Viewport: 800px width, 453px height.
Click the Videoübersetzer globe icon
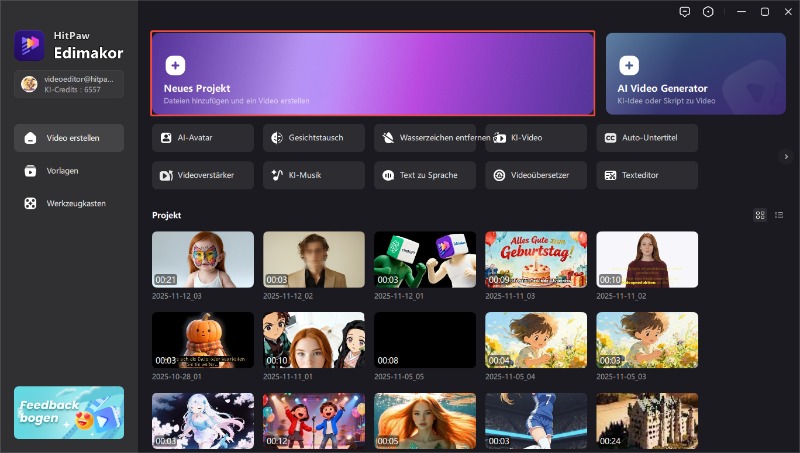(499, 175)
